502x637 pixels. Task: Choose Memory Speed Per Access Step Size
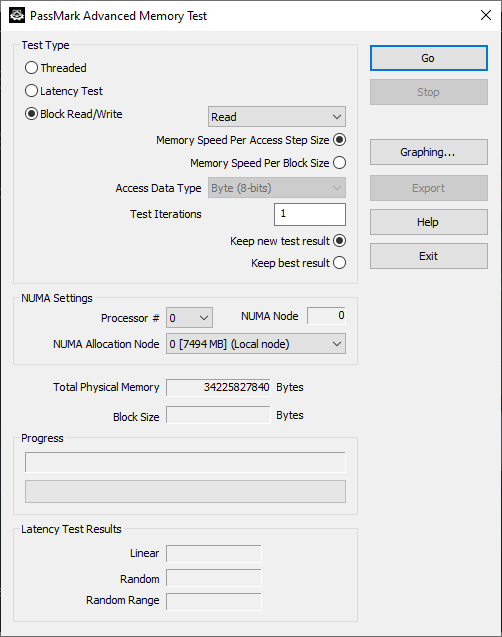click(x=251, y=140)
